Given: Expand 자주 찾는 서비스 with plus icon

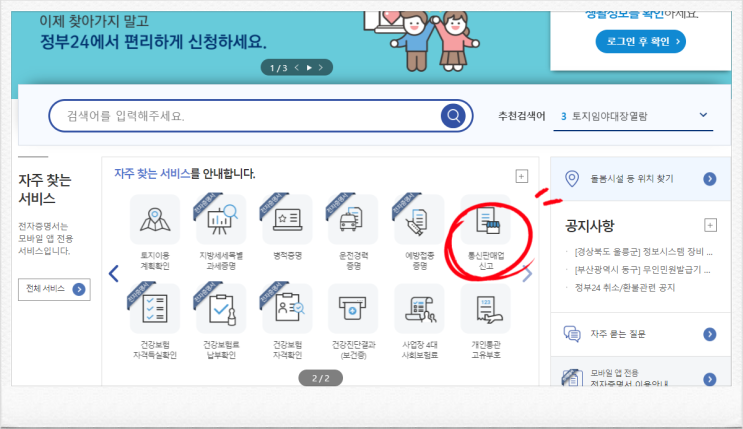Looking at the screenshot, I should coord(521,176).
